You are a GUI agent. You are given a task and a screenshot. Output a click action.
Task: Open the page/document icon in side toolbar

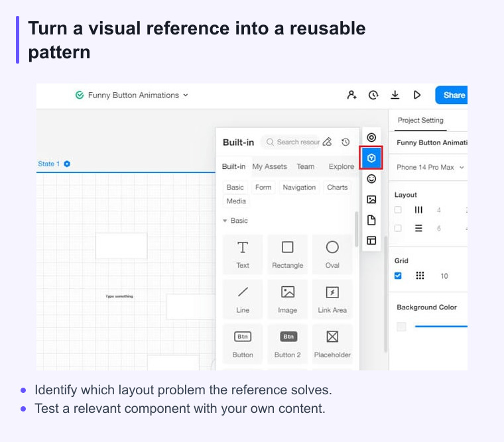(x=371, y=220)
